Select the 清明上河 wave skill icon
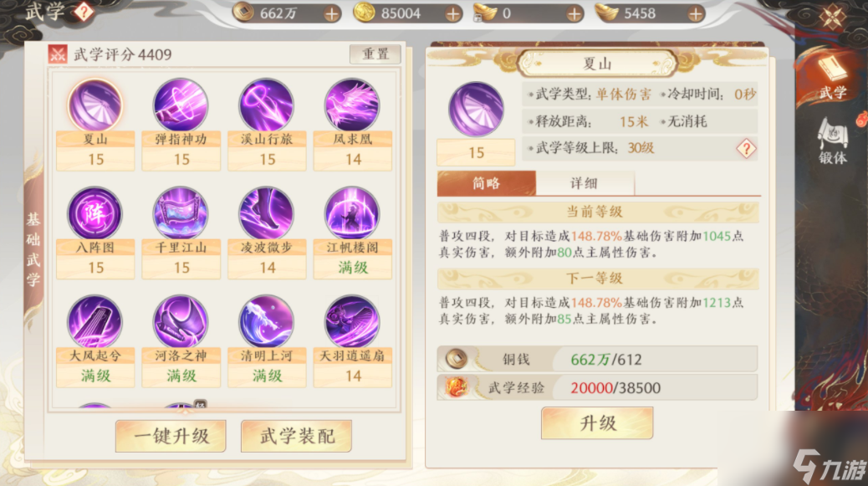 tap(267, 321)
